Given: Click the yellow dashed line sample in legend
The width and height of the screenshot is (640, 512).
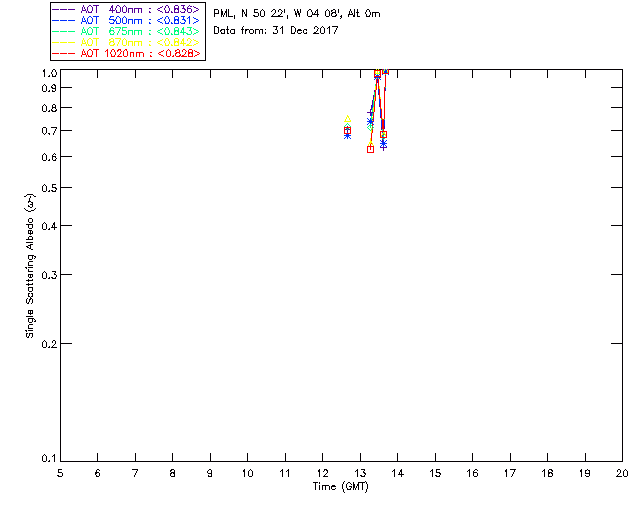Looking at the screenshot, I should [x=63, y=42].
